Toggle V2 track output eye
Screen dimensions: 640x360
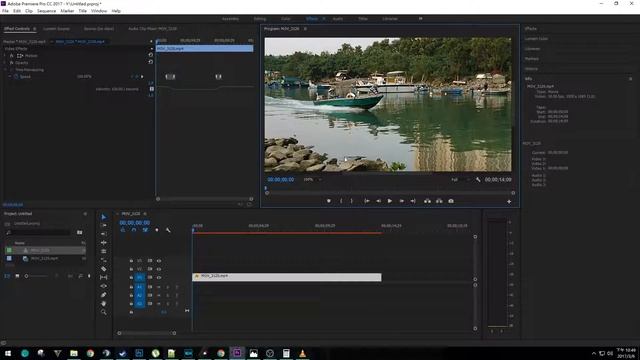coord(159,269)
